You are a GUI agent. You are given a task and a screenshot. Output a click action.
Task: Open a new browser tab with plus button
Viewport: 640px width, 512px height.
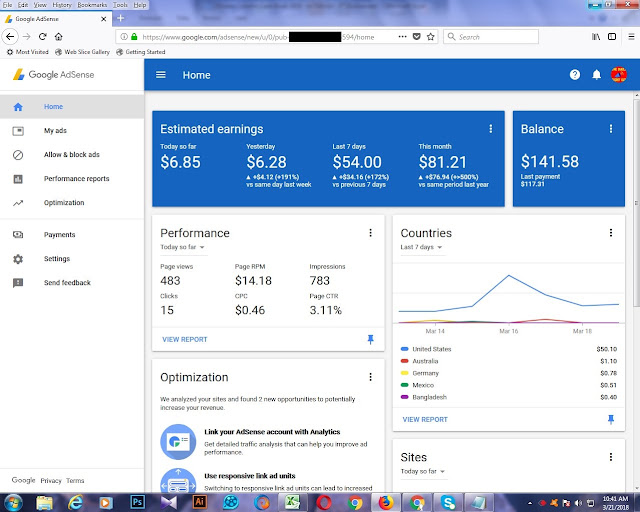(120, 18)
